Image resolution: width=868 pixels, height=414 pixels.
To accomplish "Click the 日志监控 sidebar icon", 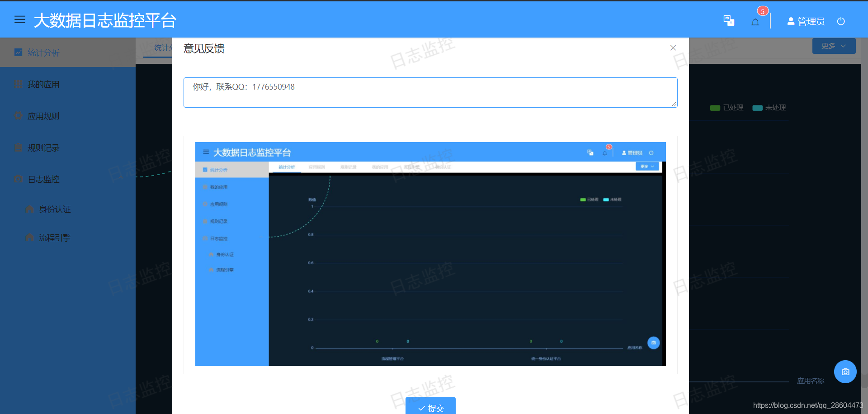I will 18,179.
